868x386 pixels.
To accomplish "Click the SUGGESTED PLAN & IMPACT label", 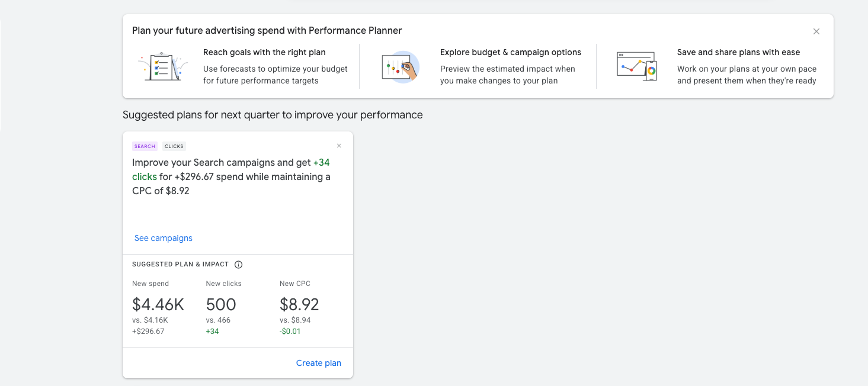I will pyautogui.click(x=180, y=265).
